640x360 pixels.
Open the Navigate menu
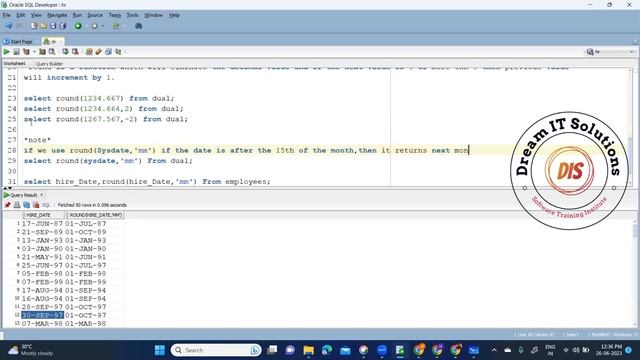[57, 15]
